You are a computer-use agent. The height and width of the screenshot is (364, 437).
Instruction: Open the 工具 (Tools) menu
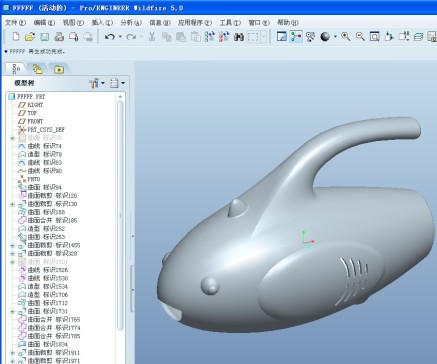230,22
